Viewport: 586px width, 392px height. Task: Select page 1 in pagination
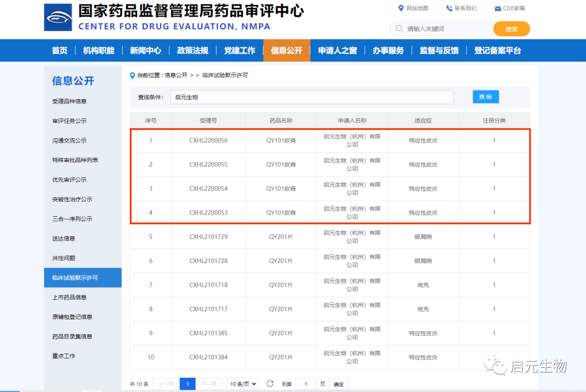click(x=187, y=384)
